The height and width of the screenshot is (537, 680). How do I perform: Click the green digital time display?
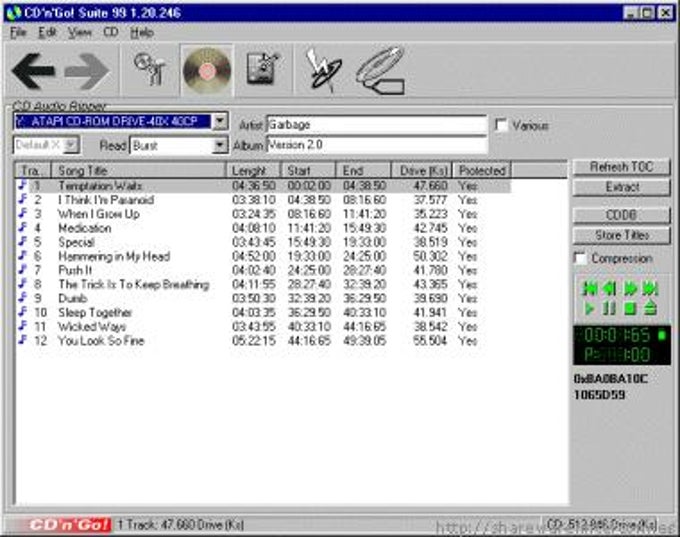click(621, 345)
